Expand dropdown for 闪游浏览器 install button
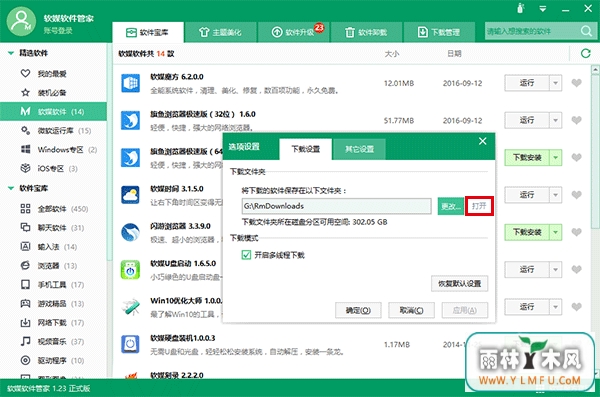 tap(556, 232)
